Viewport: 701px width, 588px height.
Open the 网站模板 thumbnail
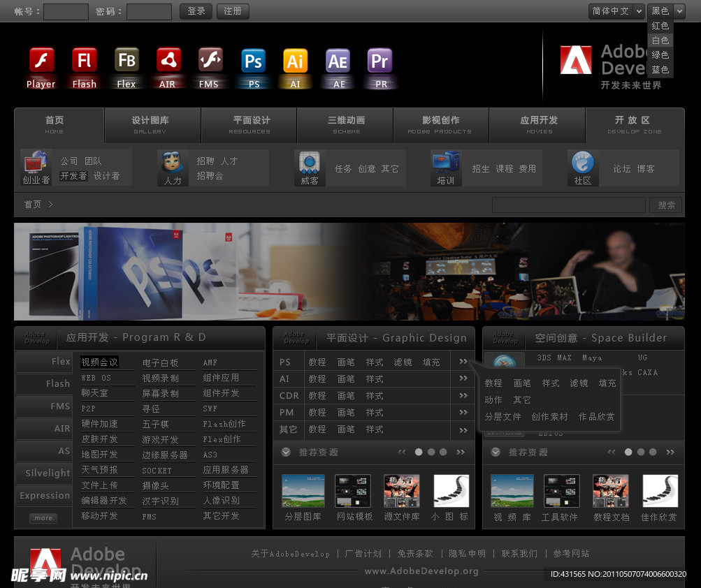353,491
